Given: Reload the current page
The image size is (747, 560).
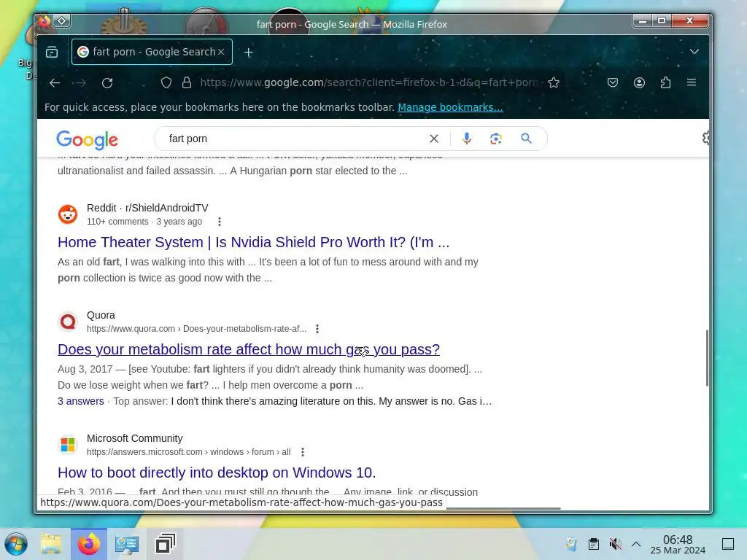Looking at the screenshot, I should 107,83.
